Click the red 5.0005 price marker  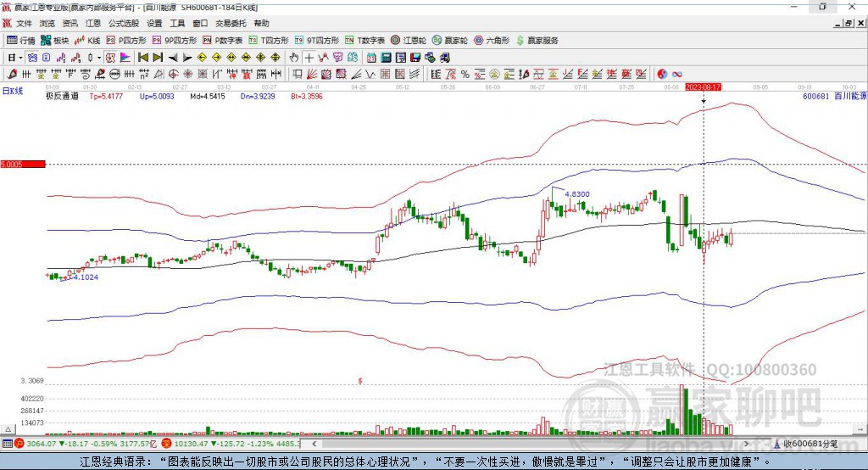coord(23,164)
